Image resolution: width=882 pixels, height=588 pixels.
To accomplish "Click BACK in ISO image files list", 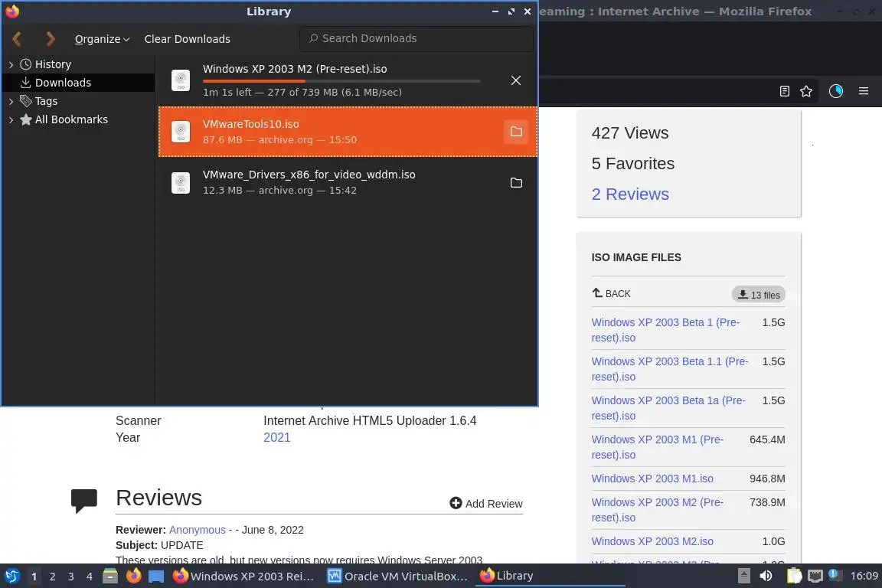I will pyautogui.click(x=612, y=293).
